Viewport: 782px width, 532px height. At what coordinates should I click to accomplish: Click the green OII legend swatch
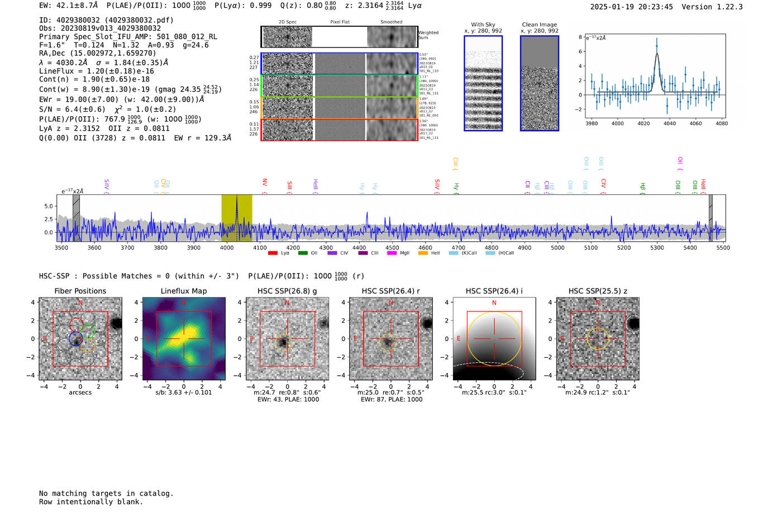tap(303, 253)
